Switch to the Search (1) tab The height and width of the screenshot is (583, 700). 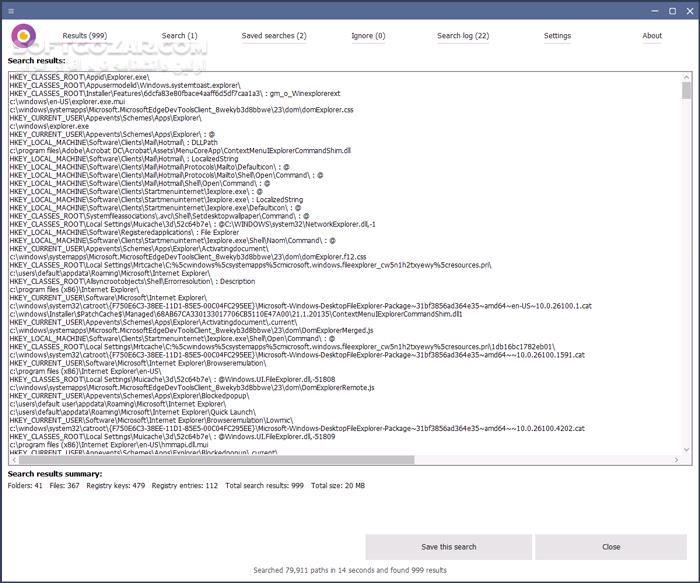[x=179, y=36]
